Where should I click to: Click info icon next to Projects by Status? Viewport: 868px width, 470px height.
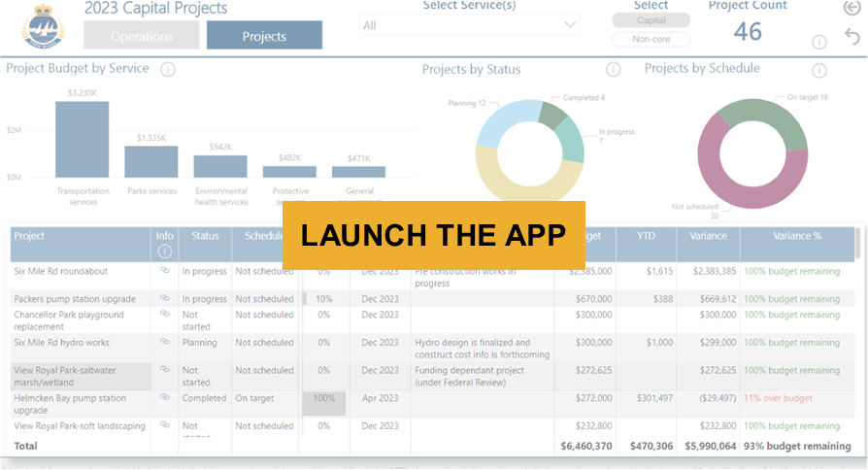pos(613,70)
